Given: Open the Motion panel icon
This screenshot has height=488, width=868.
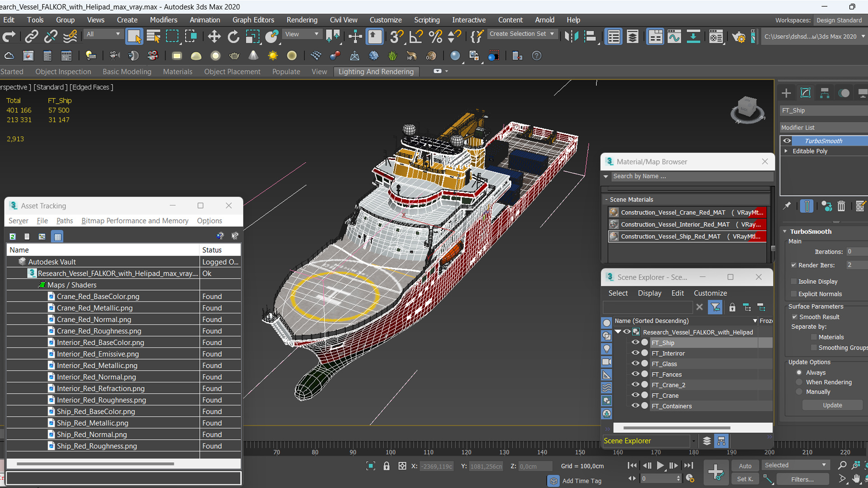Looking at the screenshot, I should pos(844,93).
